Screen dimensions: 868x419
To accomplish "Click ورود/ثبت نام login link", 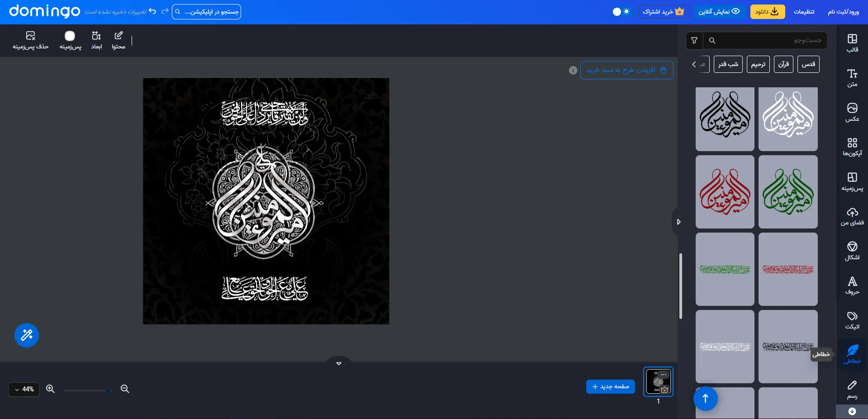I will click(843, 12).
